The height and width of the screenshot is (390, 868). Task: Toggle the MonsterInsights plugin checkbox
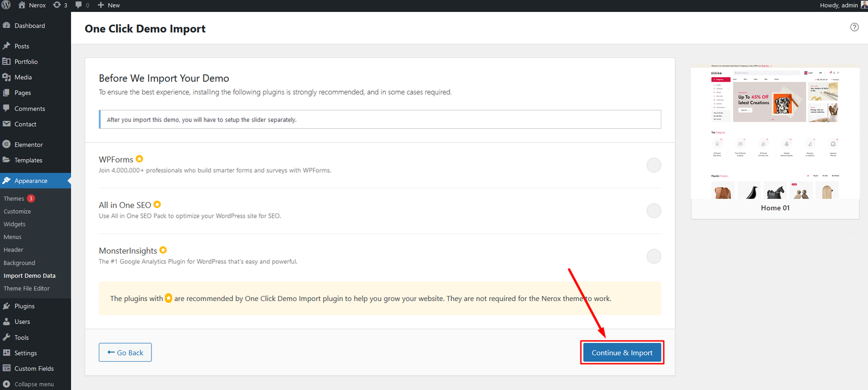(x=654, y=256)
